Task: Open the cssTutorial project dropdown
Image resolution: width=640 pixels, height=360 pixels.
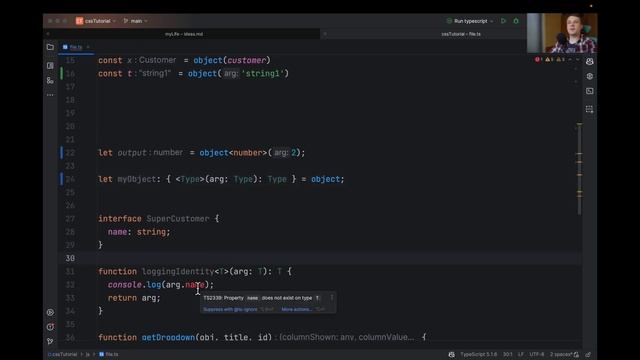Action: coord(100,21)
